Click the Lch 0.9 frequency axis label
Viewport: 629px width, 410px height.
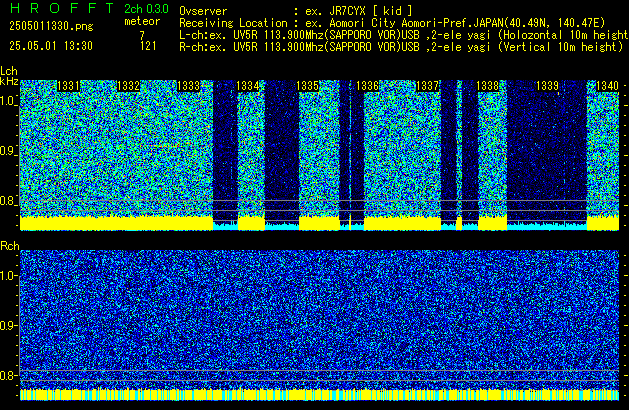(8, 151)
